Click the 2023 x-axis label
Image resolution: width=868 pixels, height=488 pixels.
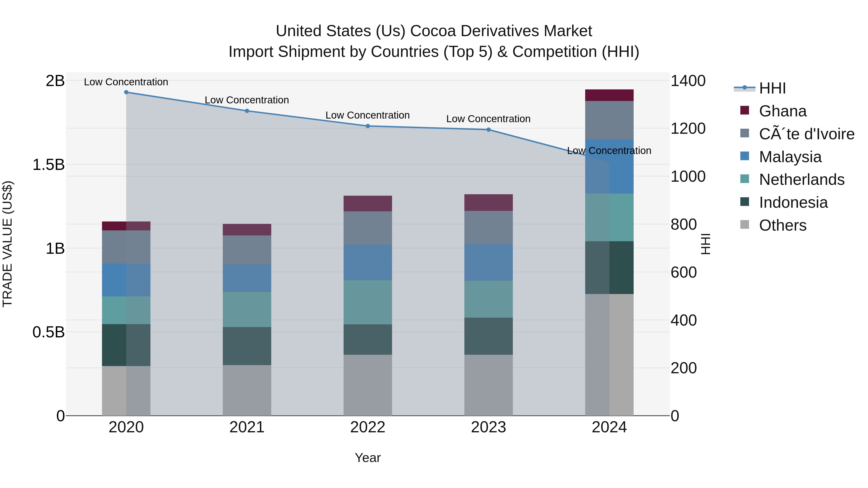pyautogui.click(x=488, y=427)
